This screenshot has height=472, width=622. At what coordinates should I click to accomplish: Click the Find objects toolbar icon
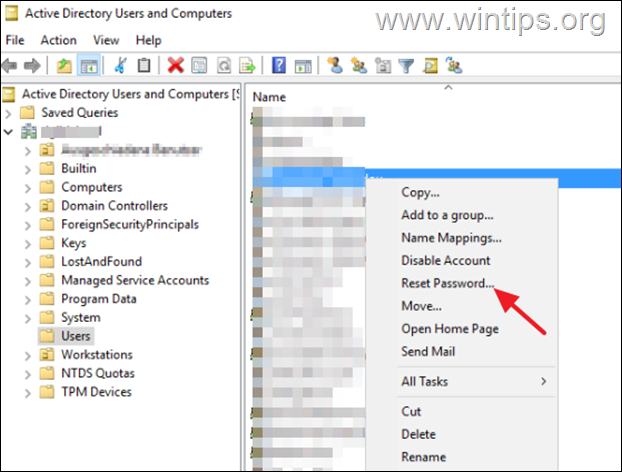[430, 65]
